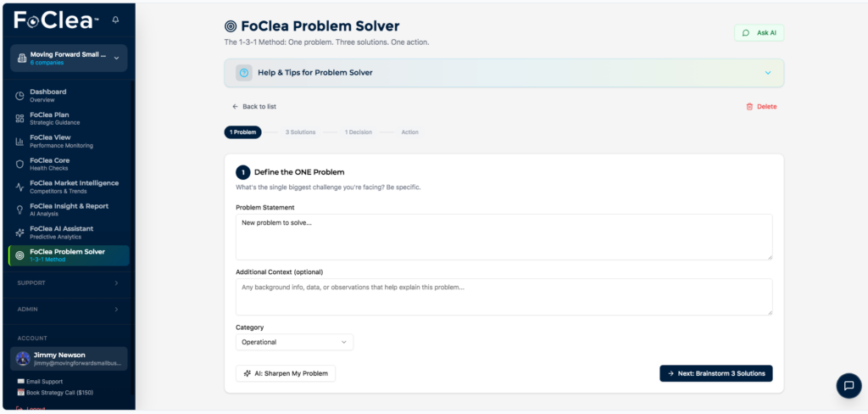Click Next: Brainstorm 3 Solutions button
Screen dimensions: 868x414
(x=715, y=373)
